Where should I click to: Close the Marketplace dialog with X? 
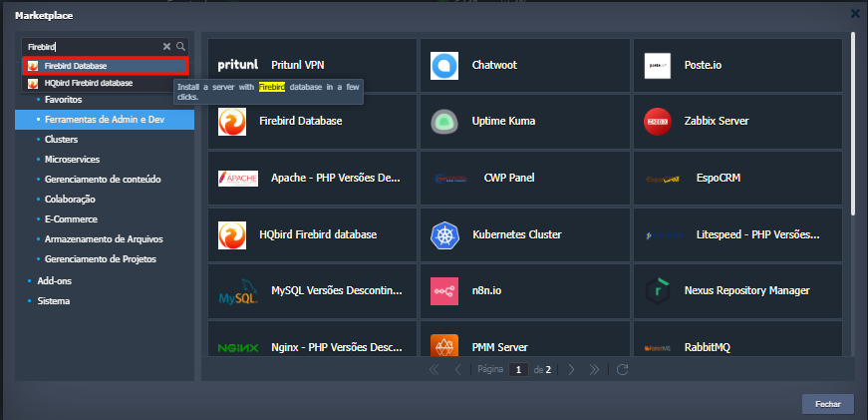click(x=855, y=14)
